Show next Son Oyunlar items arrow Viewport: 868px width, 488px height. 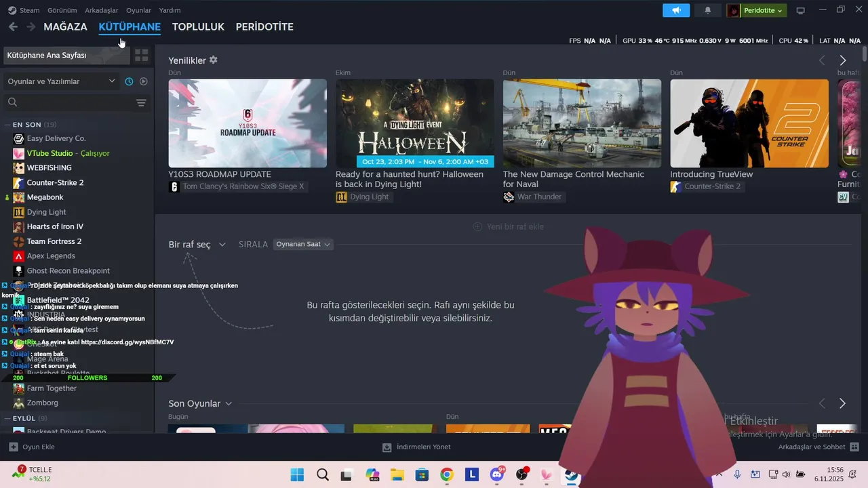(843, 403)
